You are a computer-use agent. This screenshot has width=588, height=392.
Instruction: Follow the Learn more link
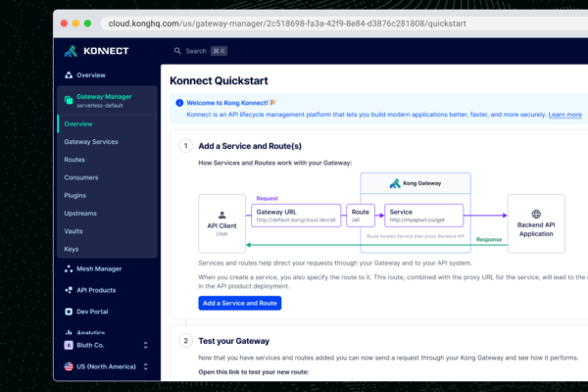(565, 115)
